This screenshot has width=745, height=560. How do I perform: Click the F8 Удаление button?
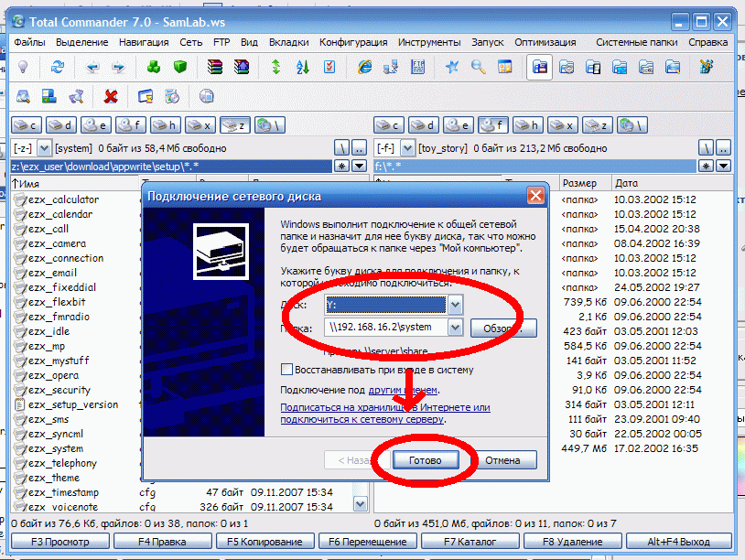(x=573, y=542)
